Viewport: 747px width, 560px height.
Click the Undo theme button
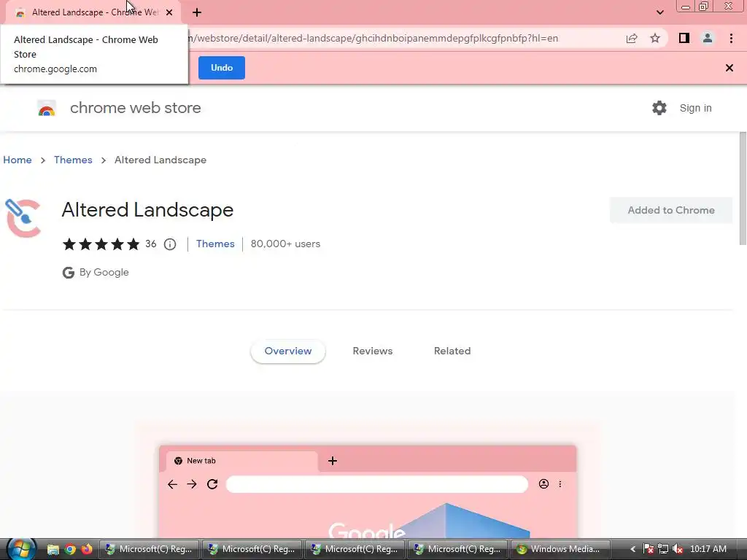click(222, 68)
